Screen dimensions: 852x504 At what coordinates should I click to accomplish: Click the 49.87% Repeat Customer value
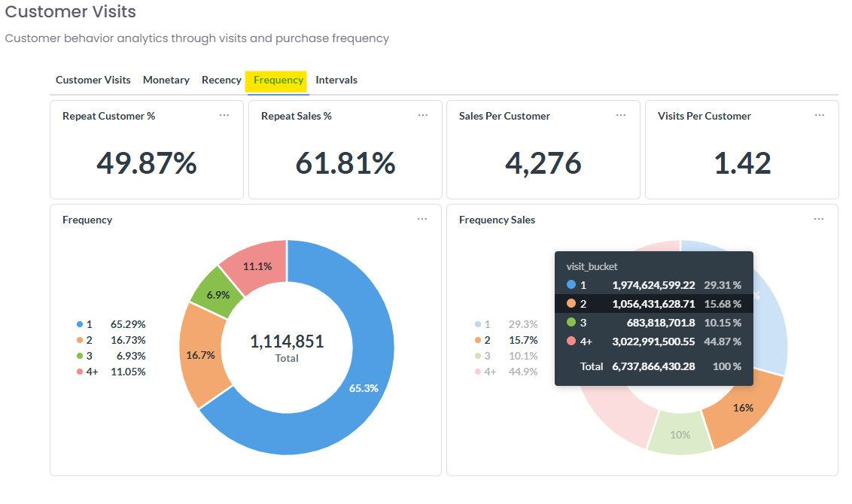147,163
